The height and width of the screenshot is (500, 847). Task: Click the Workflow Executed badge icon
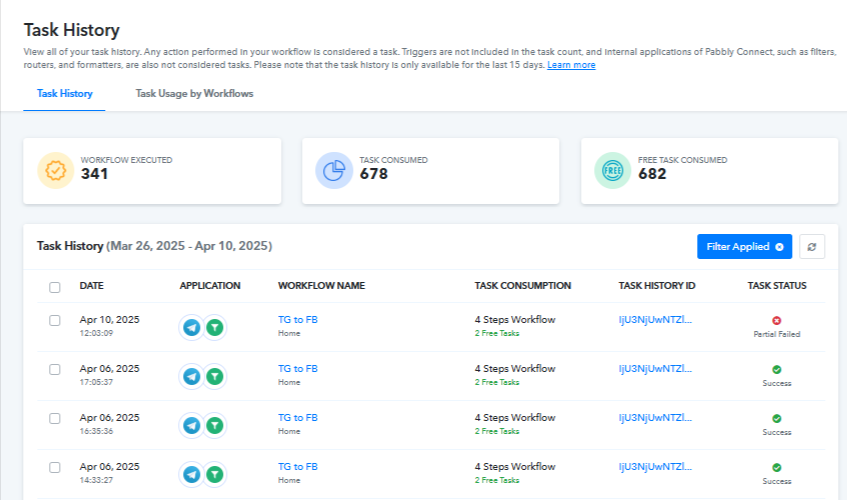tap(55, 171)
